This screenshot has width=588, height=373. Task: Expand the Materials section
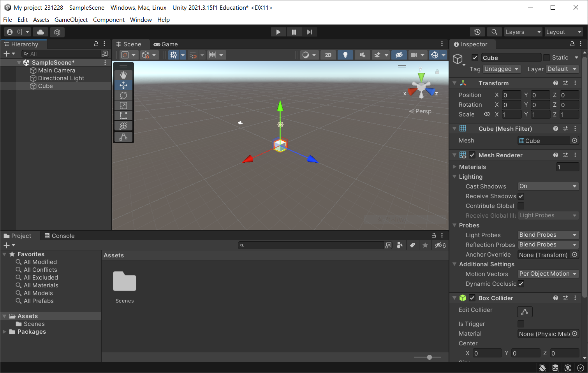click(454, 167)
